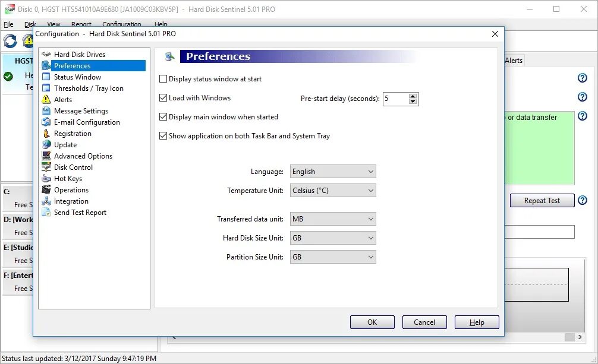The image size is (598, 364).
Task: Open the Transferred data unit dropdown
Action: pos(333,219)
